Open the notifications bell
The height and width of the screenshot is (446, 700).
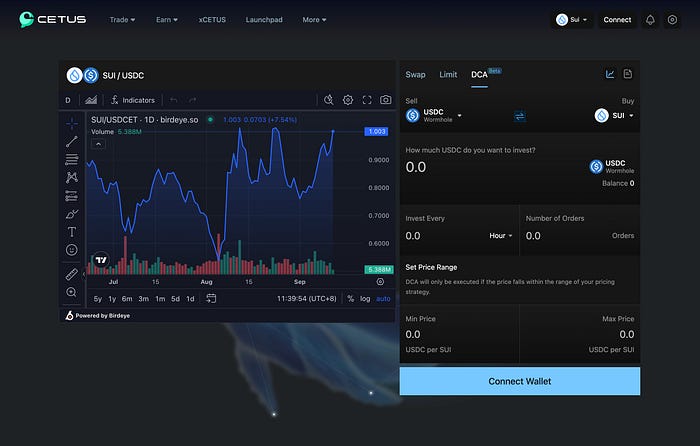point(650,20)
